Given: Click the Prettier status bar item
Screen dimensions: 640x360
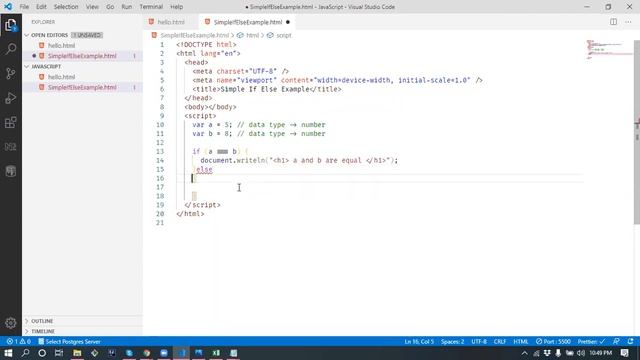Looking at the screenshot, I should coord(591,342).
